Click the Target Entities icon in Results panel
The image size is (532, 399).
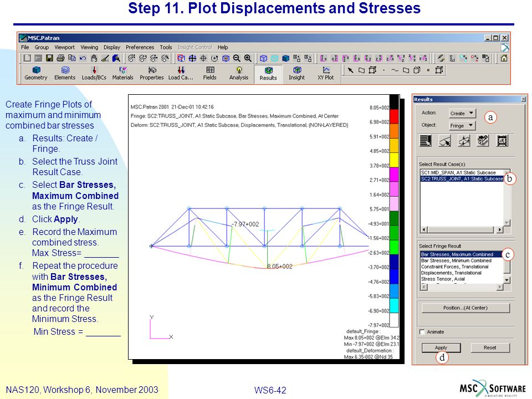click(445, 141)
